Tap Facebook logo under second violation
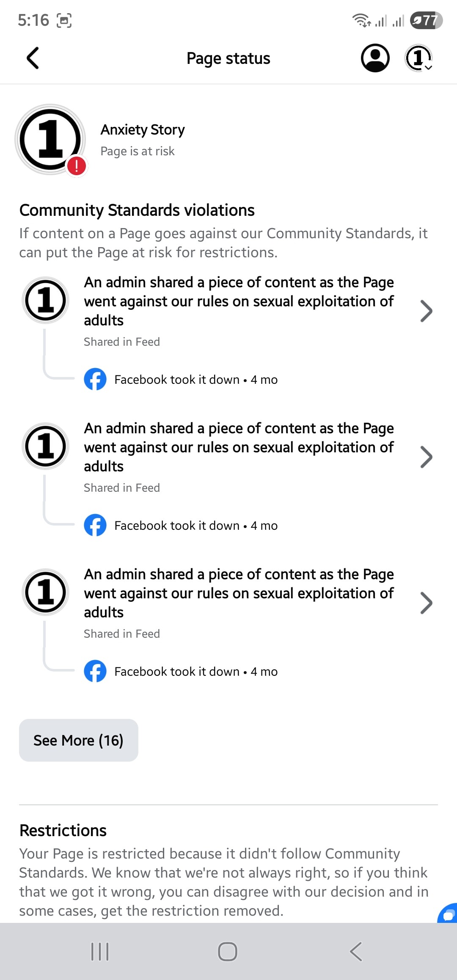This screenshot has width=457, height=980. [x=95, y=525]
